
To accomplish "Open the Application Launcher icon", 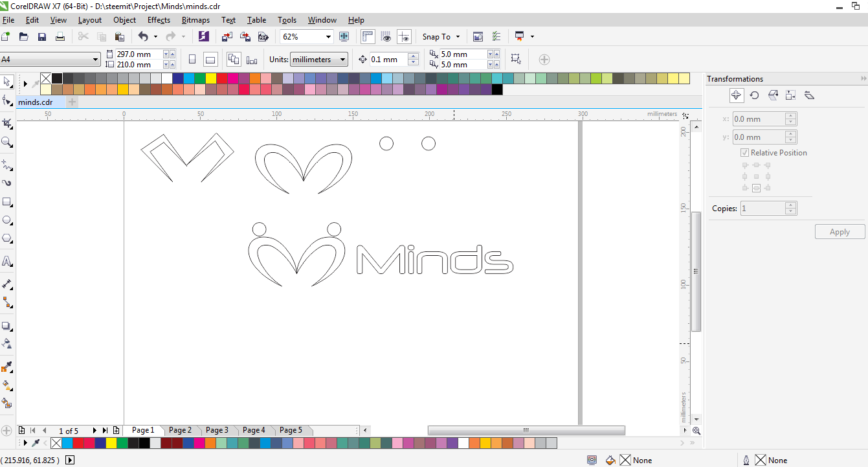I will tap(519, 37).
